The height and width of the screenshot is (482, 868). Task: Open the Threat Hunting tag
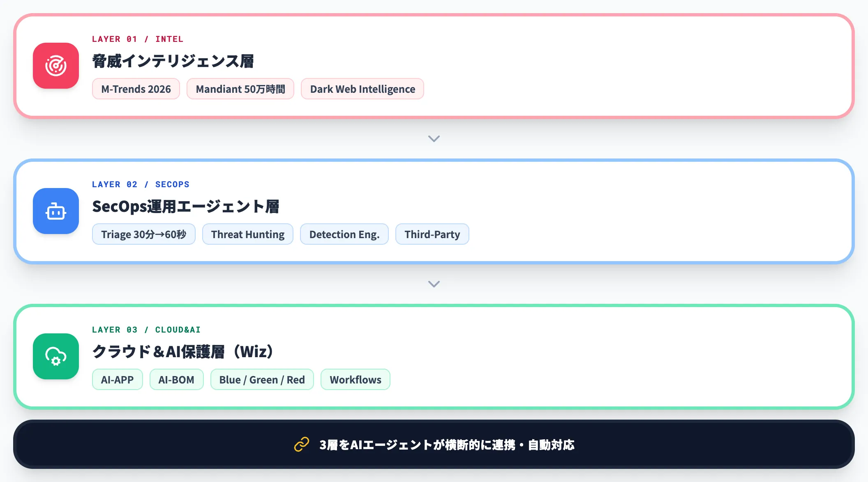tap(248, 234)
